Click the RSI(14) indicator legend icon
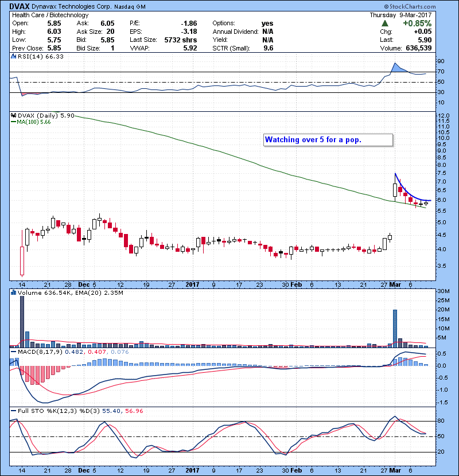 click(x=13, y=56)
